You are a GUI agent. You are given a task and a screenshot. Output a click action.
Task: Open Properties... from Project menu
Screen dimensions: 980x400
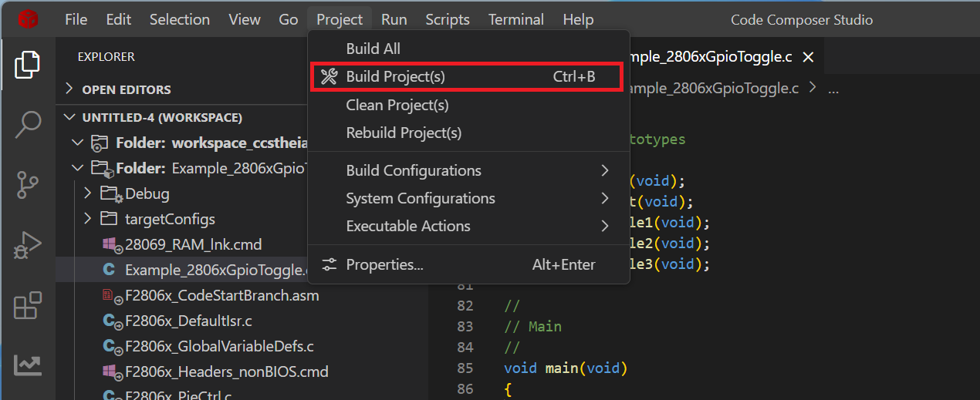[x=469, y=264]
